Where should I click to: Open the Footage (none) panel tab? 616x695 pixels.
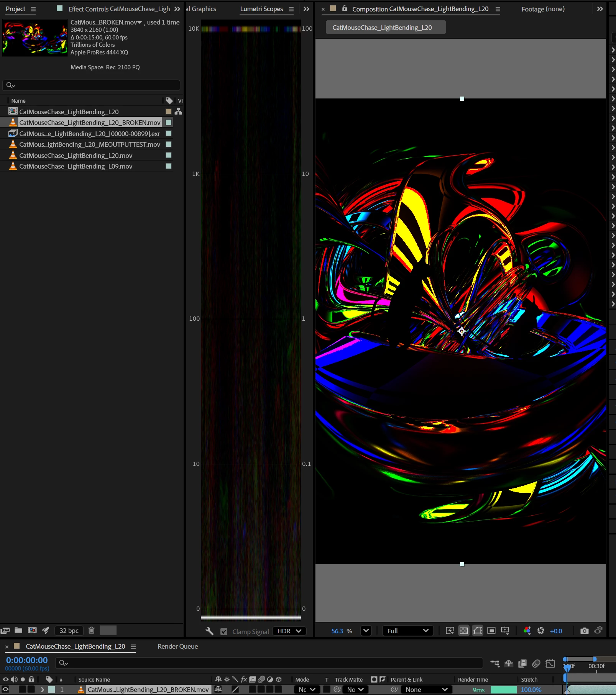pyautogui.click(x=543, y=9)
